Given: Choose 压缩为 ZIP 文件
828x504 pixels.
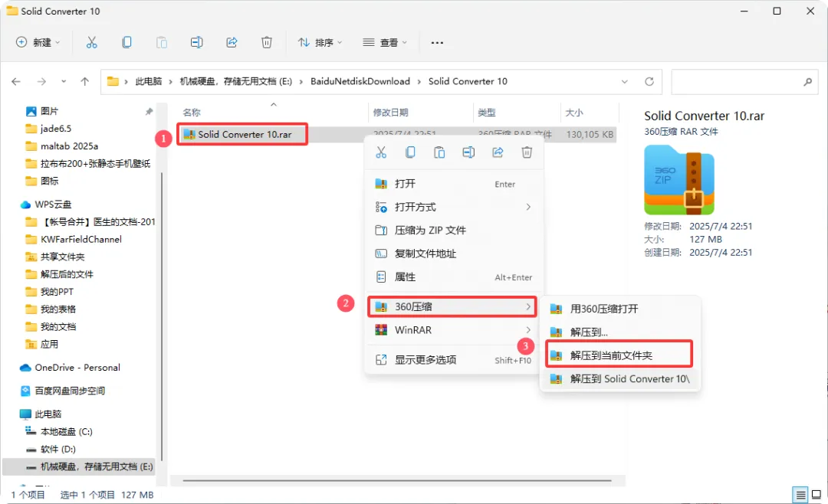Looking at the screenshot, I should coord(454,230).
